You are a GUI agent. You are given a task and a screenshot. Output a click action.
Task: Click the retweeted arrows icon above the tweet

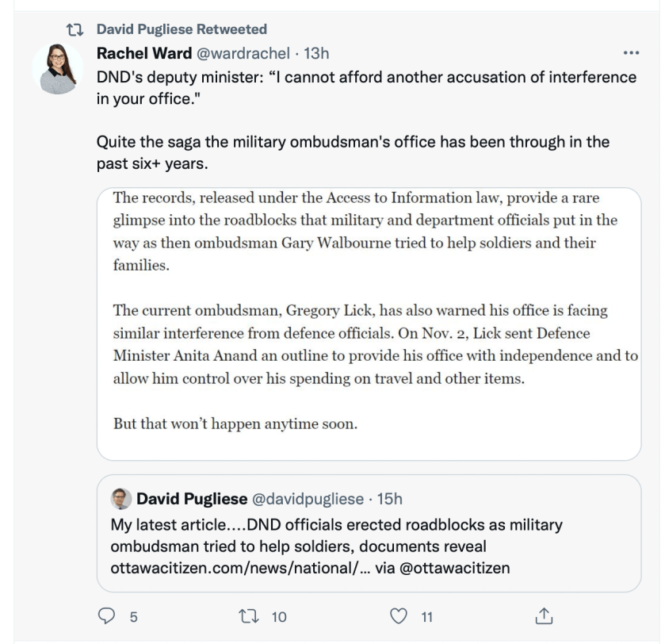77,30
